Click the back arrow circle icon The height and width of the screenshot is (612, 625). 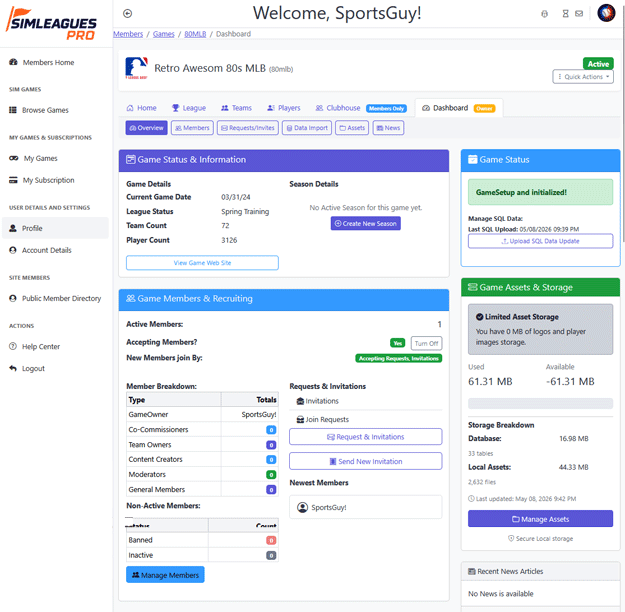pyautogui.click(x=128, y=14)
